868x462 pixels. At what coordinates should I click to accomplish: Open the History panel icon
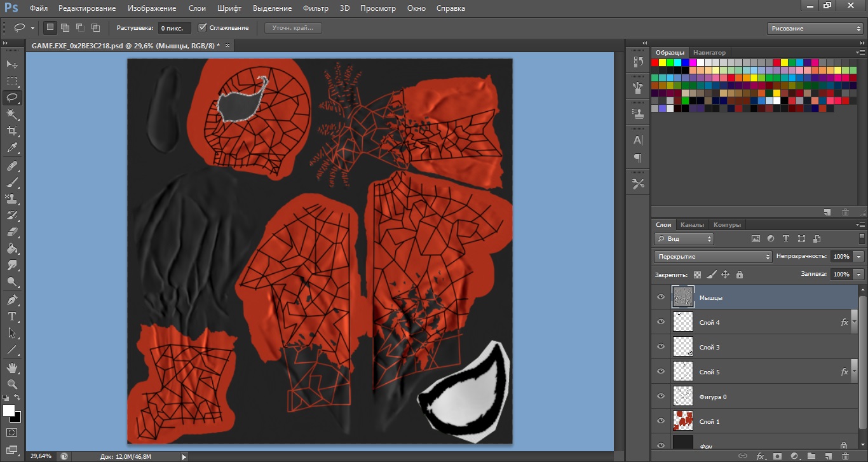(x=638, y=62)
